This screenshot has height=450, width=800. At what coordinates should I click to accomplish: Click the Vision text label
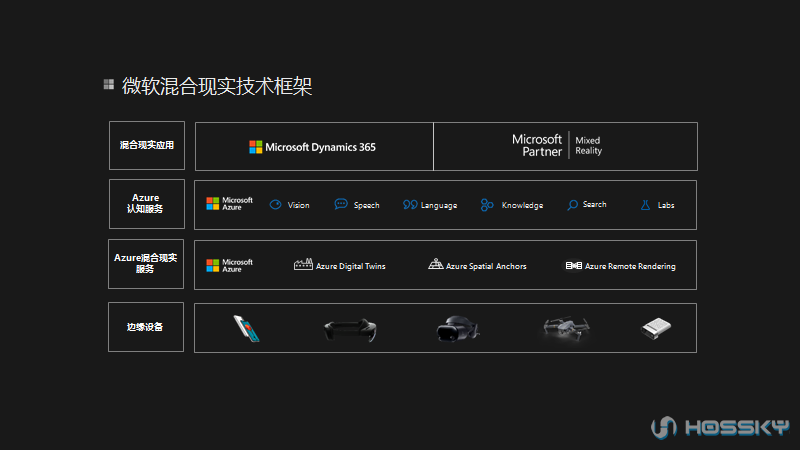[298, 205]
